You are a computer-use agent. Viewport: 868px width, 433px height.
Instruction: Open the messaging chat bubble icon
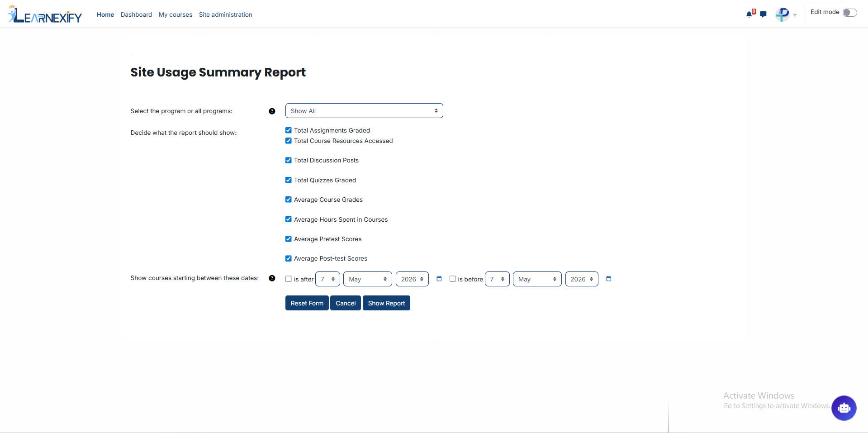[x=764, y=14]
